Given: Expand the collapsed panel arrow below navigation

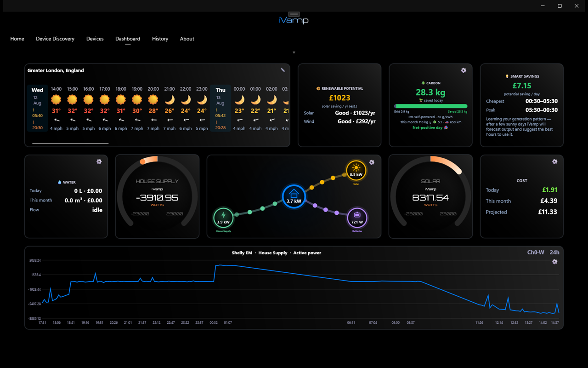Looking at the screenshot, I should click(x=294, y=52).
